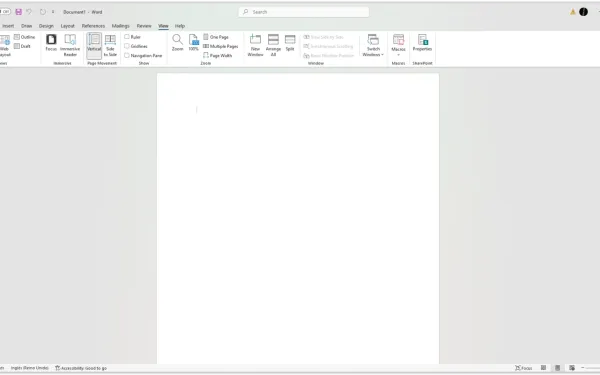
Task: Open the Insert tab
Action: pyautogui.click(x=8, y=26)
